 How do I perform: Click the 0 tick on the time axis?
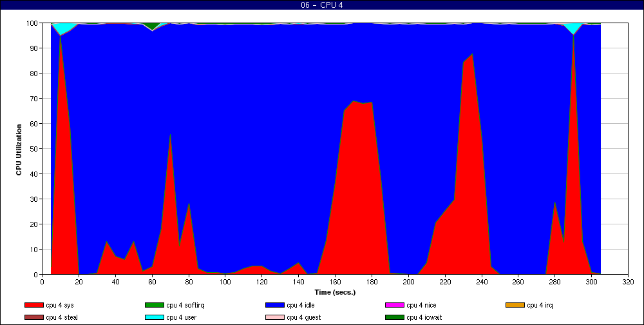(43, 281)
